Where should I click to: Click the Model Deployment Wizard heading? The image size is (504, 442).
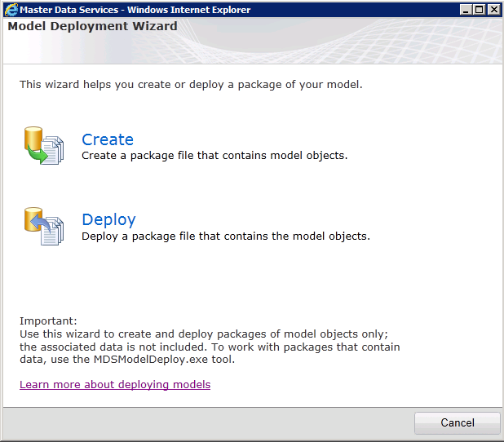pyautogui.click(x=92, y=26)
